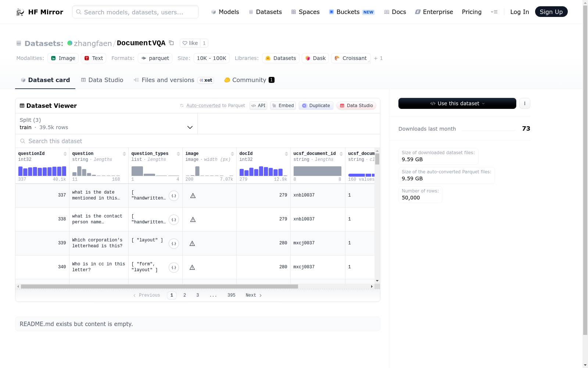Open the Pricing page
Viewport: 588px width, 368px height.
[472, 12]
